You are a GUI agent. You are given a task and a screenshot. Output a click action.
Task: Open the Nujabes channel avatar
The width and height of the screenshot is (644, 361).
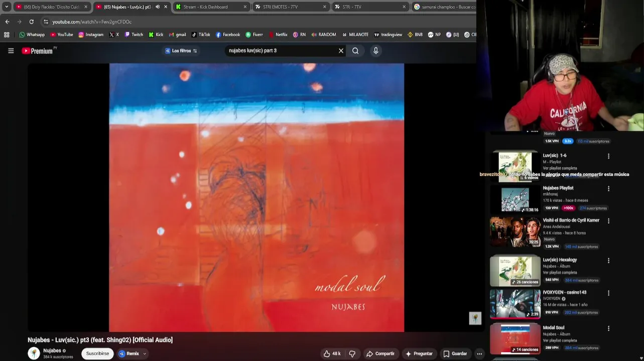pyautogui.click(x=34, y=353)
